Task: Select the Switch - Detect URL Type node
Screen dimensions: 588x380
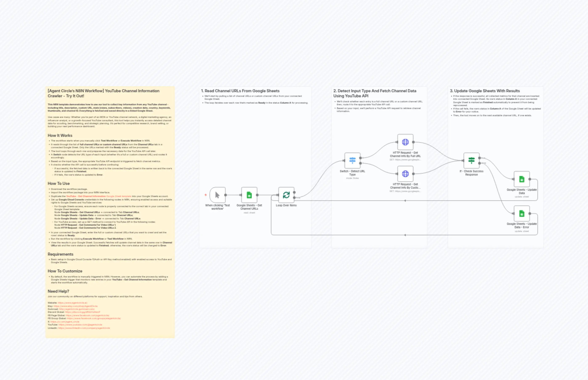Action: pos(353,160)
